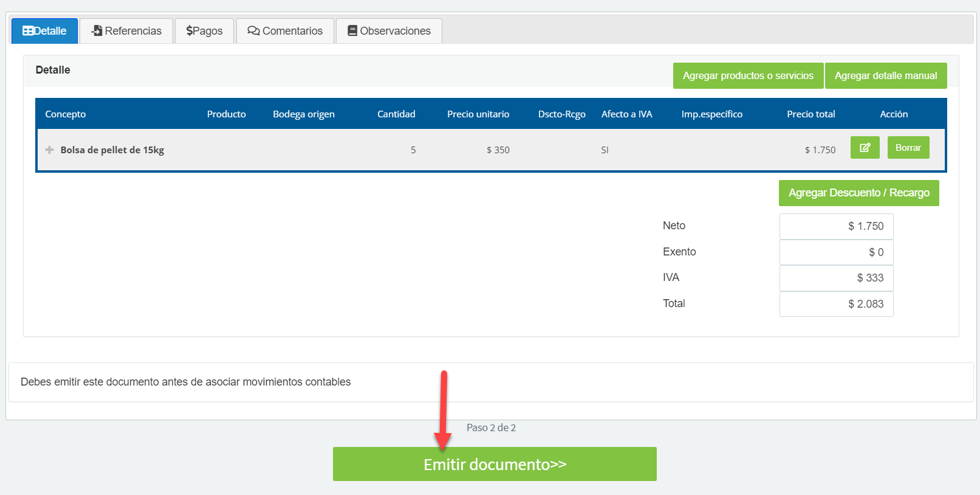This screenshot has width=980, height=495.
Task: Expand the Bolsa de pellet row with the plus icon
Action: click(50, 150)
